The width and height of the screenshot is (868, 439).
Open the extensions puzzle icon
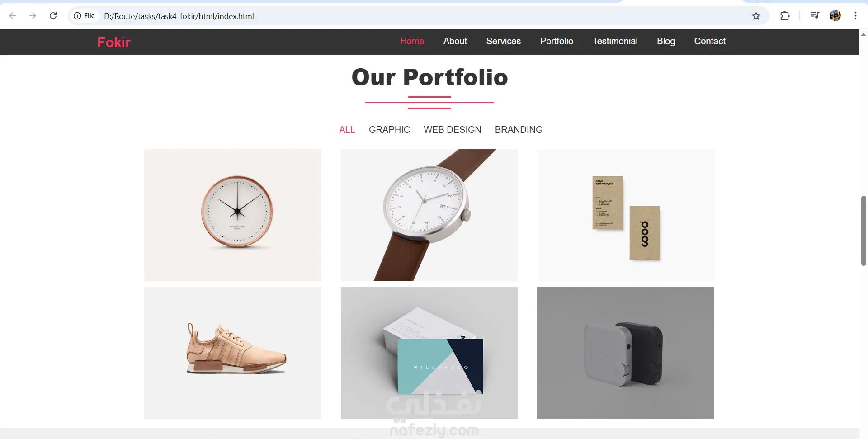(785, 16)
